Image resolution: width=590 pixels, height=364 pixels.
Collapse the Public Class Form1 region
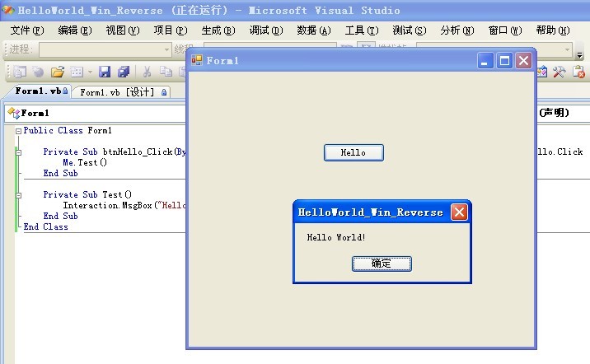[18, 131]
